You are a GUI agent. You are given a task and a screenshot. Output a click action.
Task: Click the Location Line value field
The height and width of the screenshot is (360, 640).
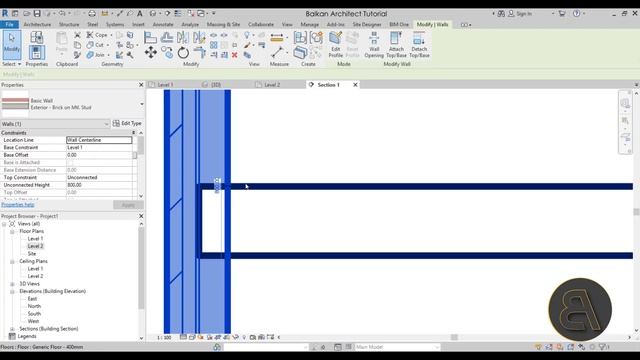[99, 140]
